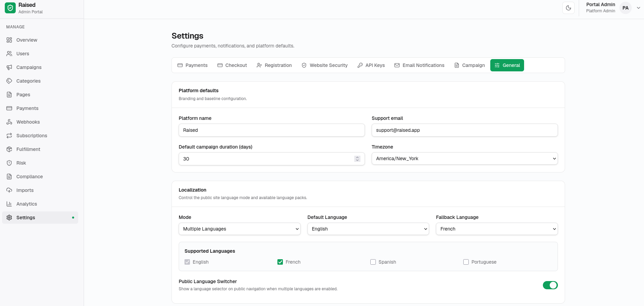Click the envelope icon on Email Notifications tab

pos(397,65)
